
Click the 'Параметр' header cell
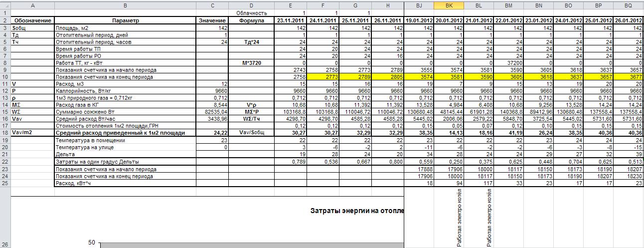[x=125, y=20]
